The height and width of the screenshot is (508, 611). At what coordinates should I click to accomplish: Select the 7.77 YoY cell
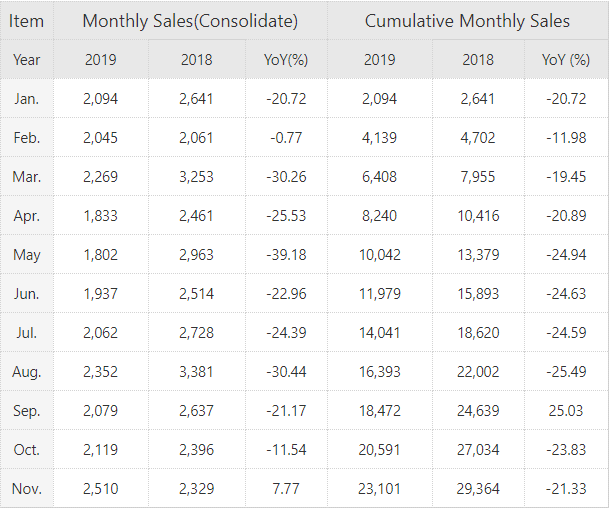click(286, 489)
